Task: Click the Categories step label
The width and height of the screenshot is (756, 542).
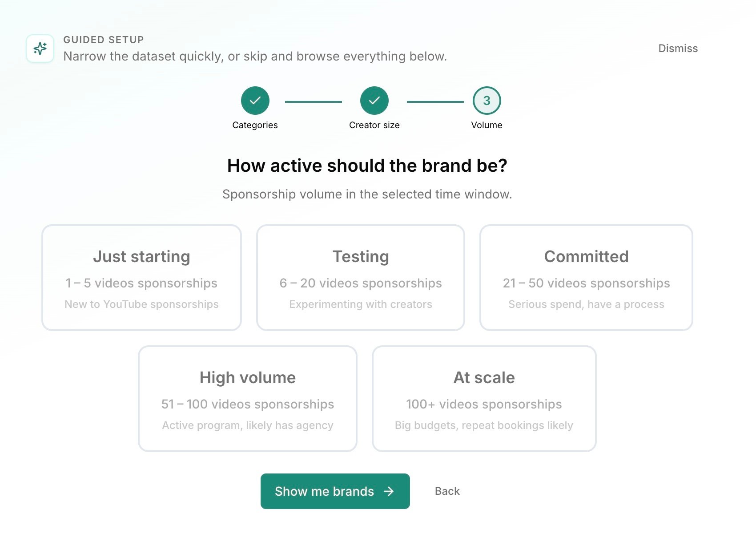Action: [255, 125]
